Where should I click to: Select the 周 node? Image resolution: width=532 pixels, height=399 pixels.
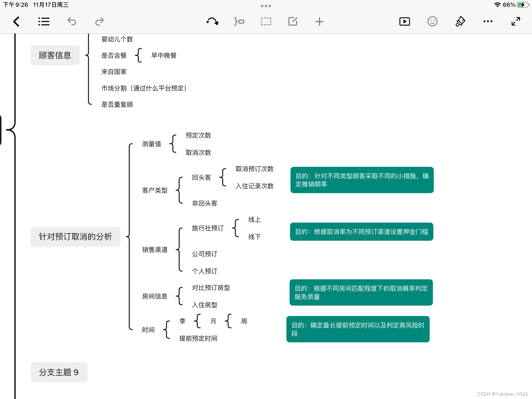244,321
